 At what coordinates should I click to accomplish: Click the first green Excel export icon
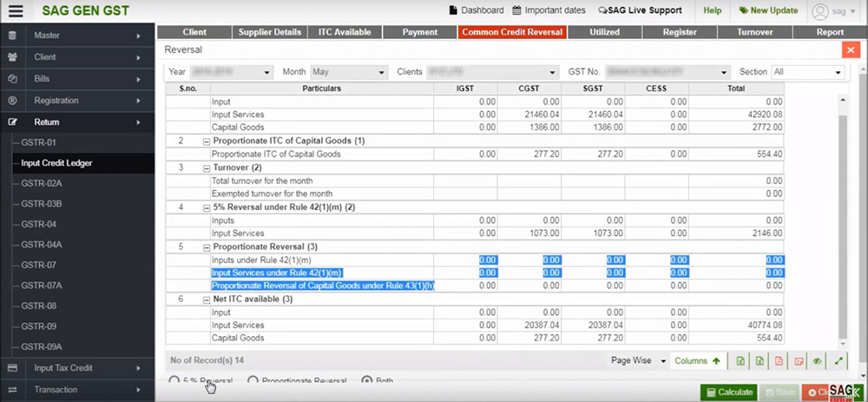(x=740, y=360)
